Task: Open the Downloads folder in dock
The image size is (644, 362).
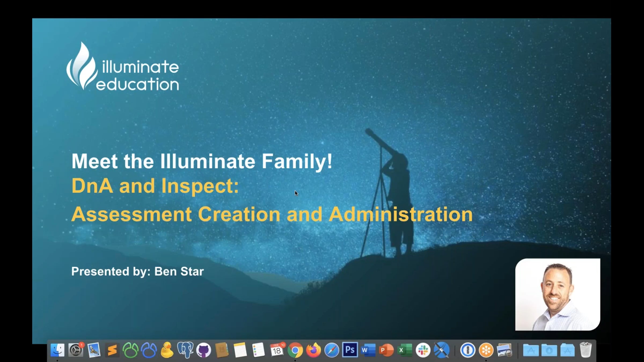Action: tap(549, 350)
